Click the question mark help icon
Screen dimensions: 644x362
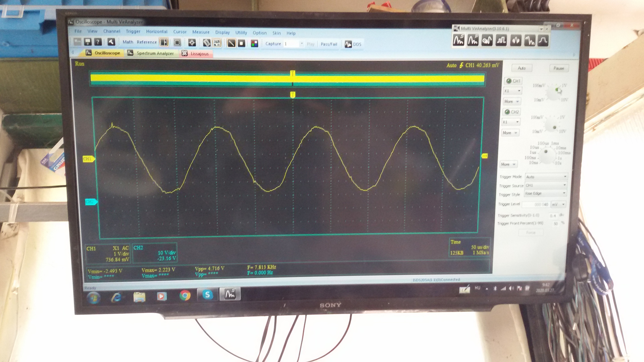pyautogui.click(x=98, y=42)
